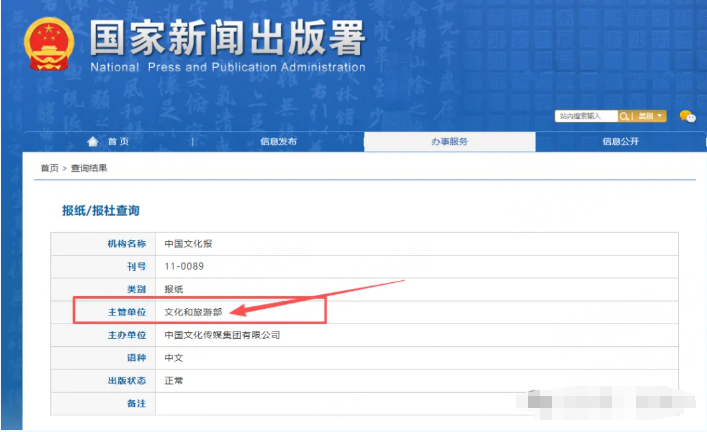Select the 报纸 category value
707x432 pixels.
pyautogui.click(x=174, y=290)
